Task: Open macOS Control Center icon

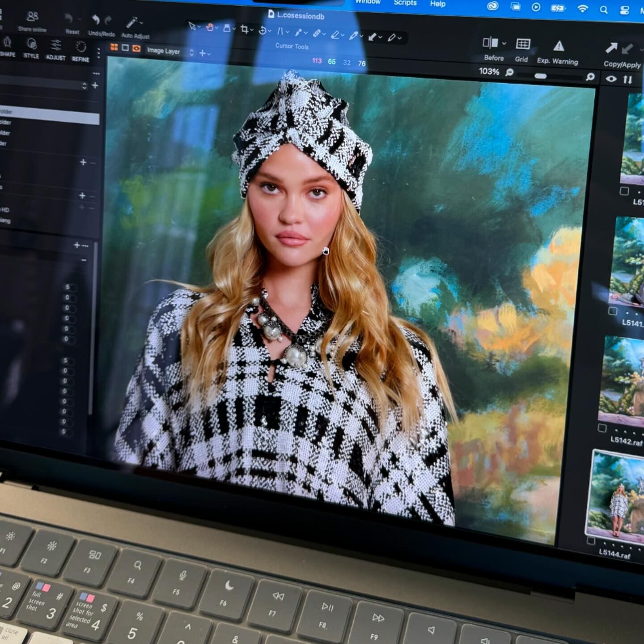Action: [x=625, y=11]
